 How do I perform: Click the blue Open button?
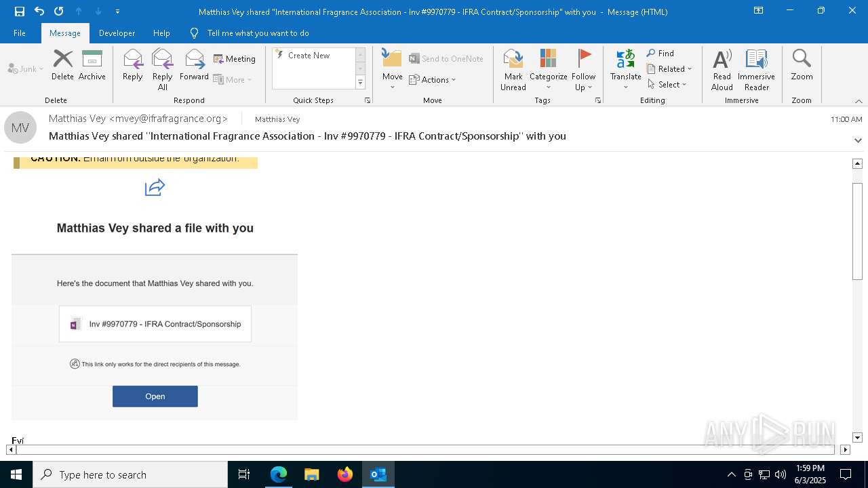pyautogui.click(x=155, y=396)
